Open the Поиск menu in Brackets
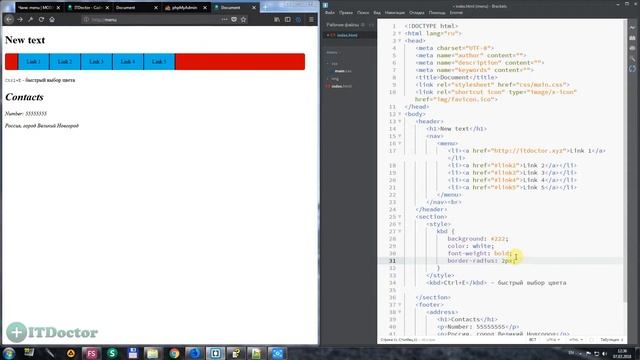Screen dimensions: 640x360 pyautogui.click(x=363, y=13)
